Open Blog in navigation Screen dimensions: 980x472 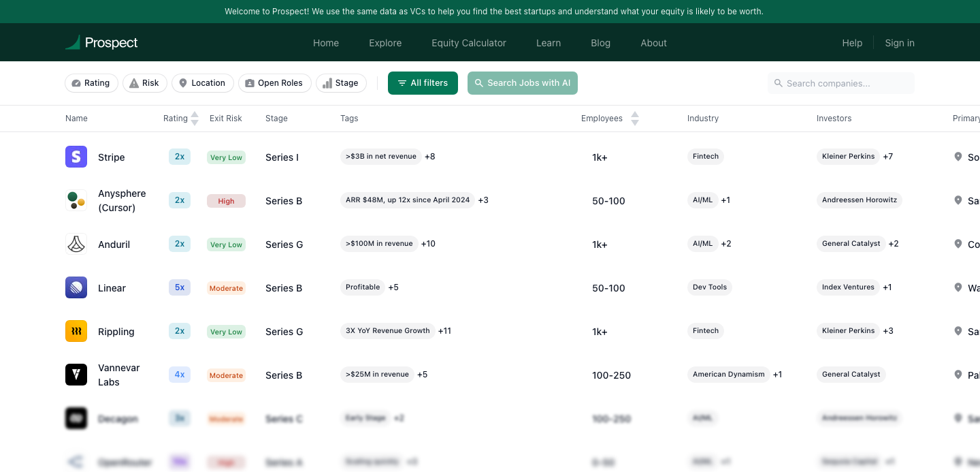tap(600, 43)
